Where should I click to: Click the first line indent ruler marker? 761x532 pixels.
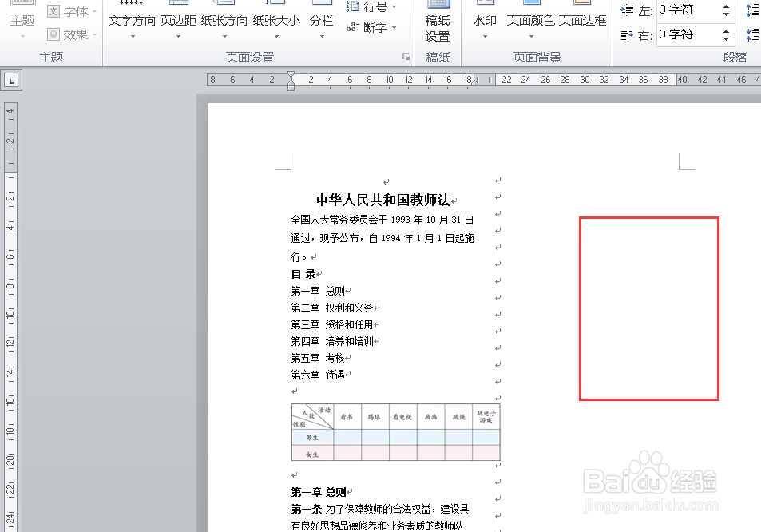(291, 75)
